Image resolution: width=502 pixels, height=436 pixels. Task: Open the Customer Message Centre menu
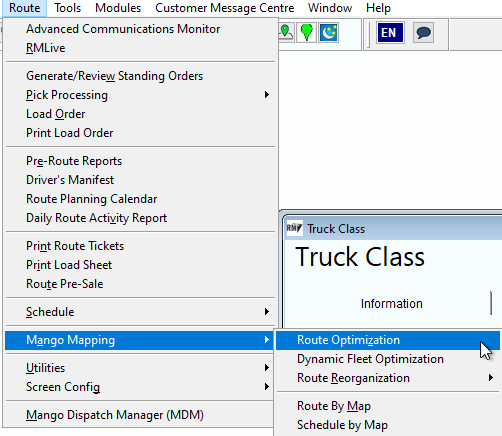[x=225, y=8]
